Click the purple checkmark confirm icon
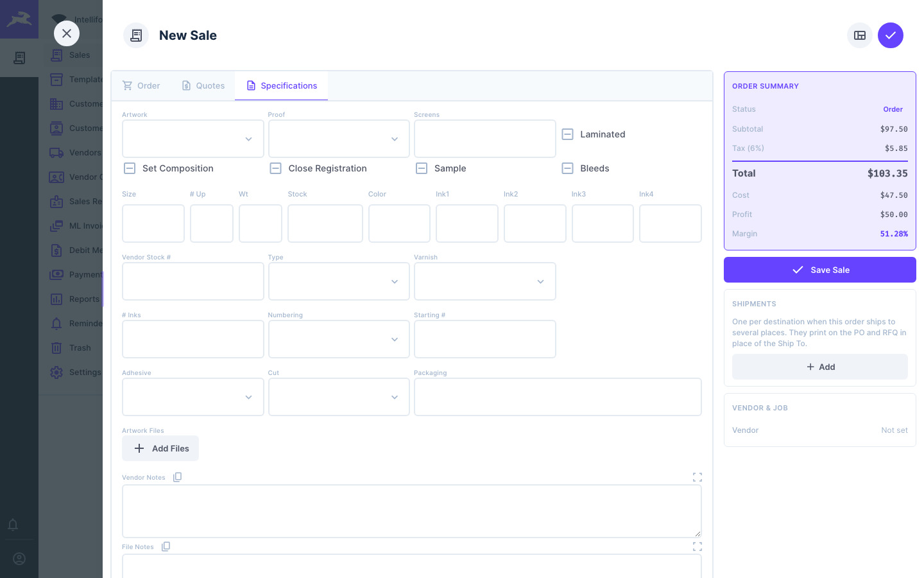Image resolution: width=924 pixels, height=578 pixels. click(891, 35)
